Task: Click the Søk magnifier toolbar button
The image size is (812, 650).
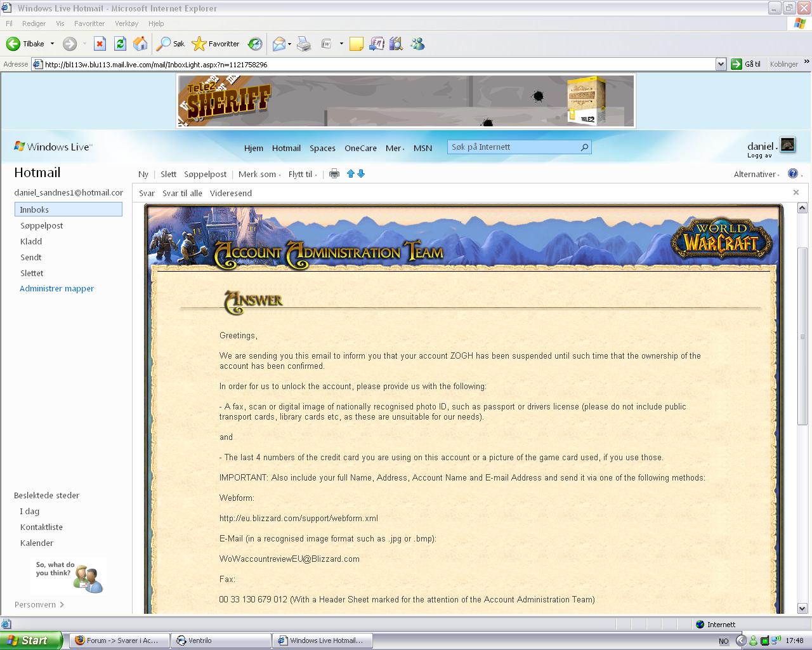Action: coord(171,44)
